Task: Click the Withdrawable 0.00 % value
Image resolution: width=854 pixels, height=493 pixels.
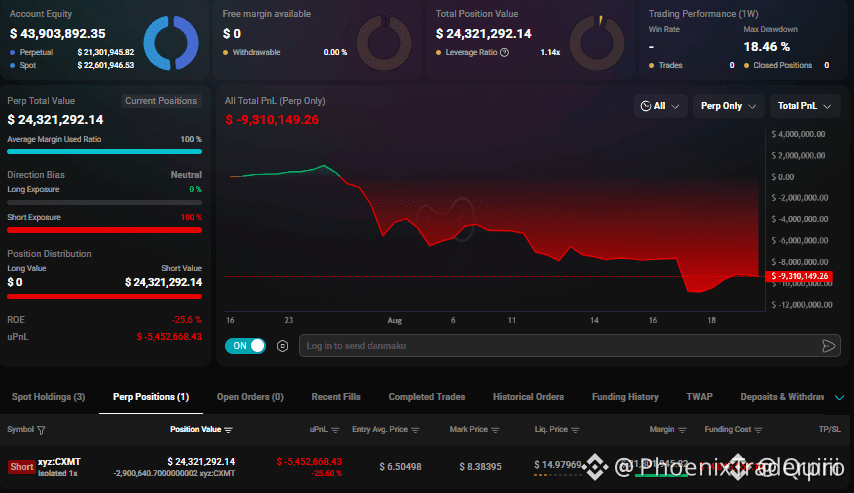Action: [335, 52]
